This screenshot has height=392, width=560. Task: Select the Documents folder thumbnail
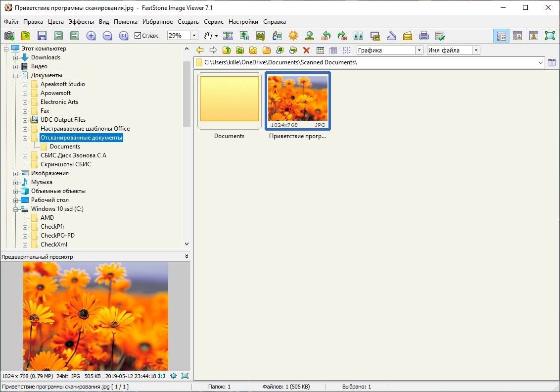[x=229, y=101]
